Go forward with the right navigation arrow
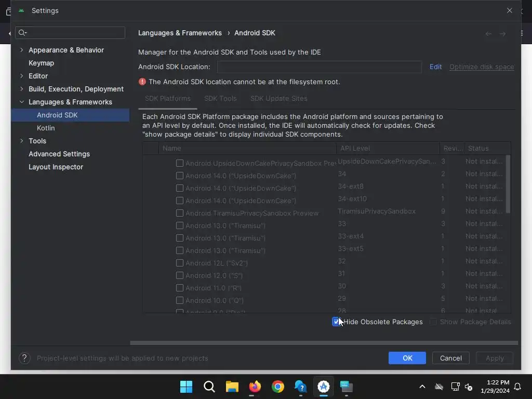532x399 pixels. 502,34
